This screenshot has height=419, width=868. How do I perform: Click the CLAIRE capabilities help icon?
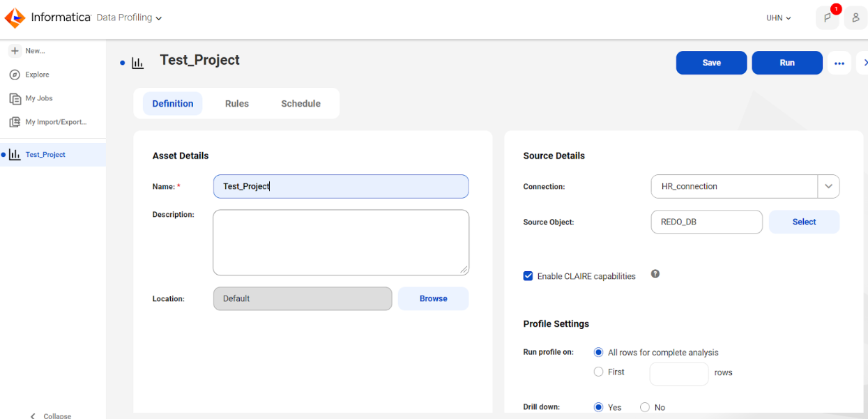pyautogui.click(x=655, y=274)
